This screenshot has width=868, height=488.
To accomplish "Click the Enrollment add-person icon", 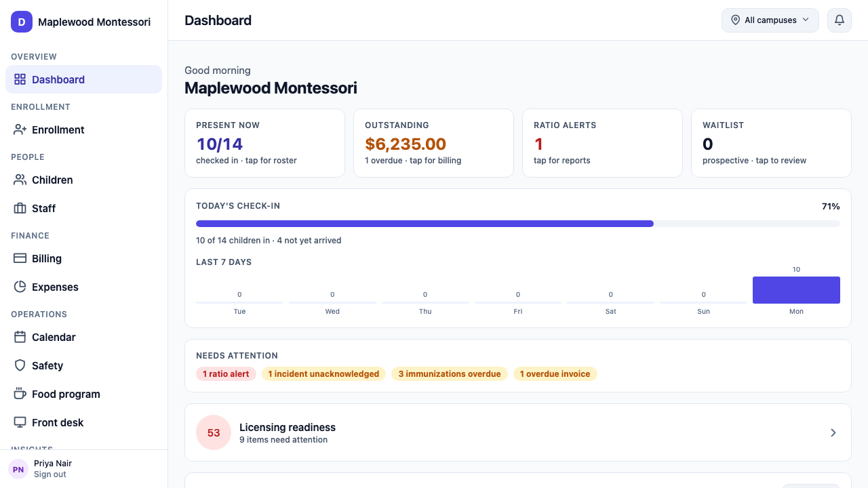I will tap(20, 129).
